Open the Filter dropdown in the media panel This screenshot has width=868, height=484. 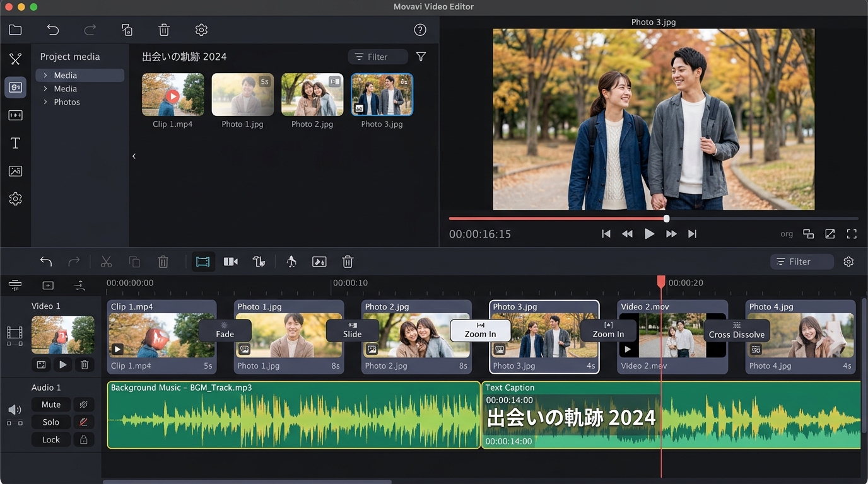coord(378,57)
